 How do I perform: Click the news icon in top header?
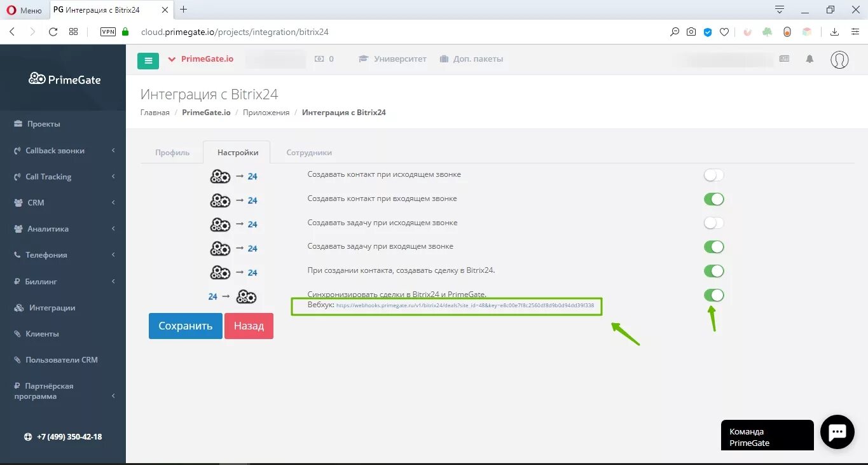784,59
